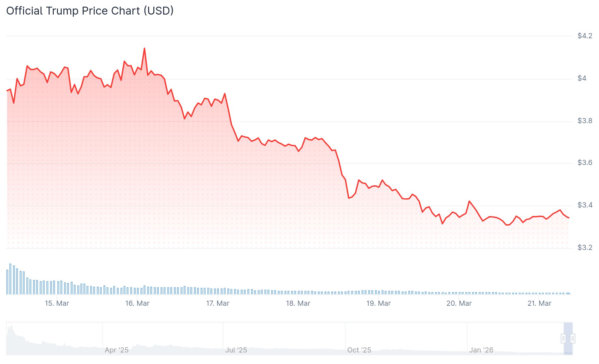Click the right range navigator handle
This screenshot has width=599, height=364.
573,338
